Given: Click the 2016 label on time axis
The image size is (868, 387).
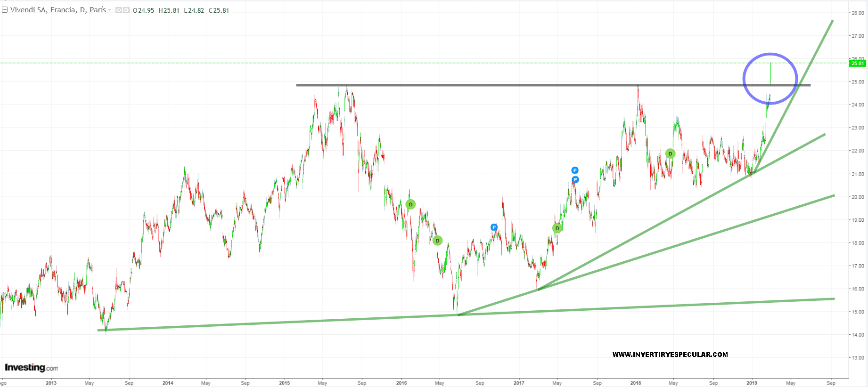Looking at the screenshot, I should [401, 383].
